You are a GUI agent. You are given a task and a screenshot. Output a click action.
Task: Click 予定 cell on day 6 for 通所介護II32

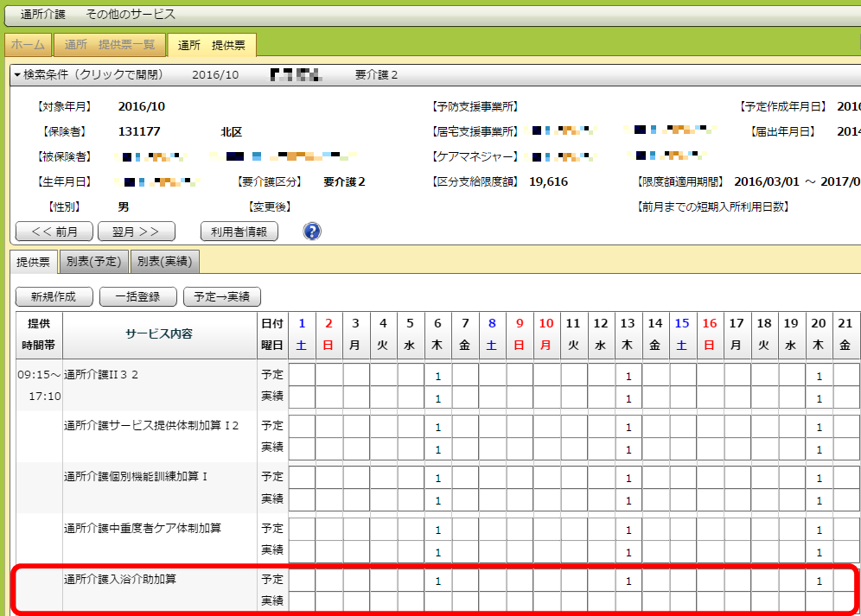pos(438,376)
